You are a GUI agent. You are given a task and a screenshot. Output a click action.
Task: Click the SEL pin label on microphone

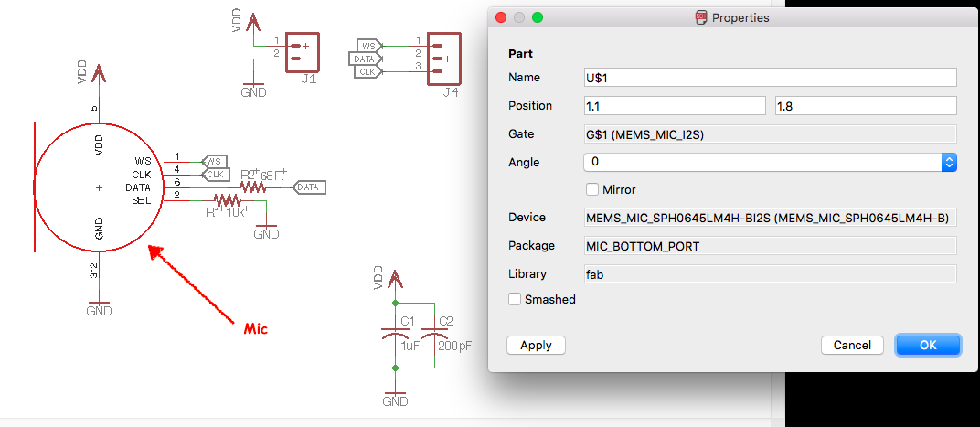(x=143, y=199)
